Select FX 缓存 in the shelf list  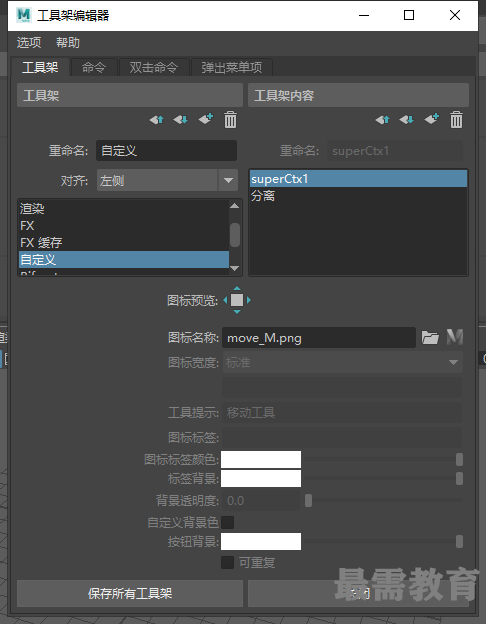pos(124,243)
